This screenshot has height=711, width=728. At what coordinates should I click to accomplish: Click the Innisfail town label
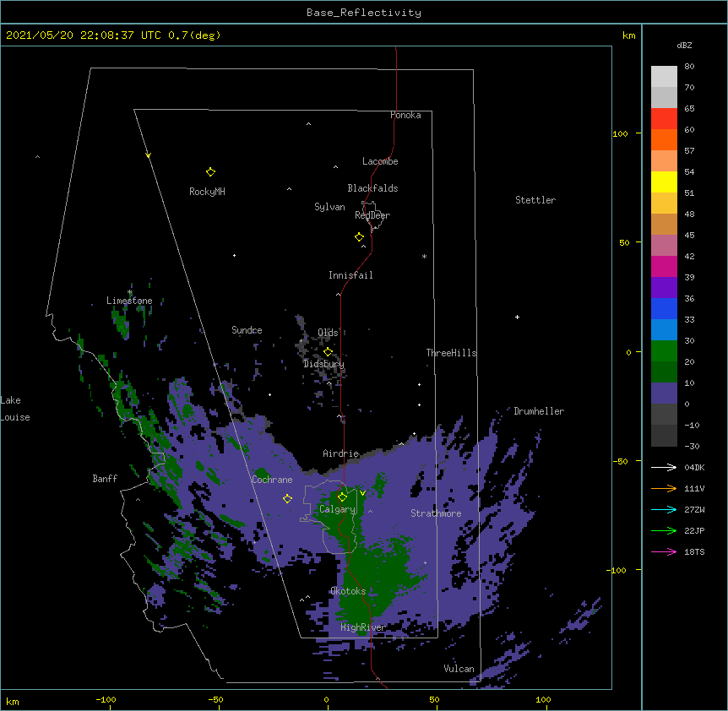pyautogui.click(x=350, y=275)
